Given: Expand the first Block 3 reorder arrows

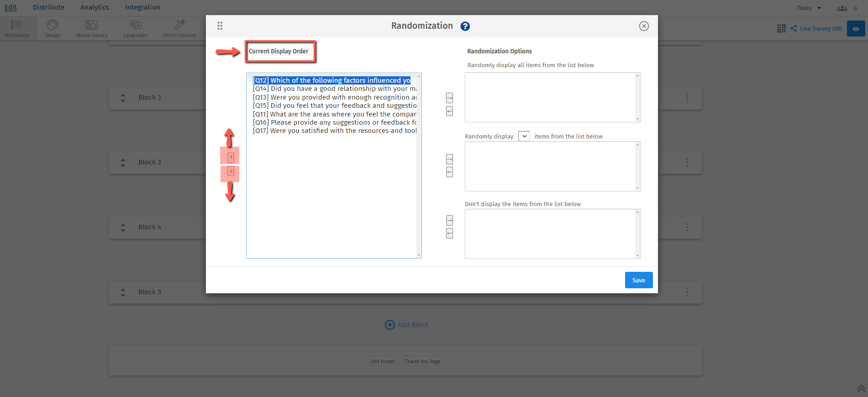Looking at the screenshot, I should pos(123,98).
